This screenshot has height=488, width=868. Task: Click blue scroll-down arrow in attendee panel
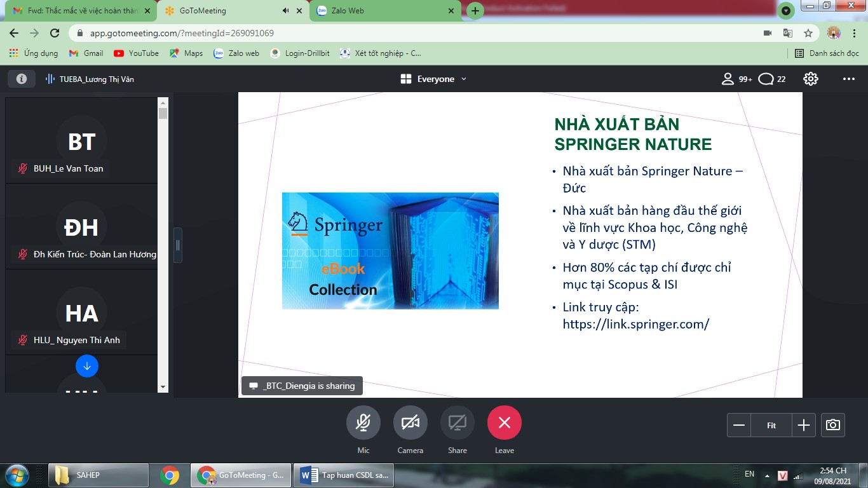[87, 366]
